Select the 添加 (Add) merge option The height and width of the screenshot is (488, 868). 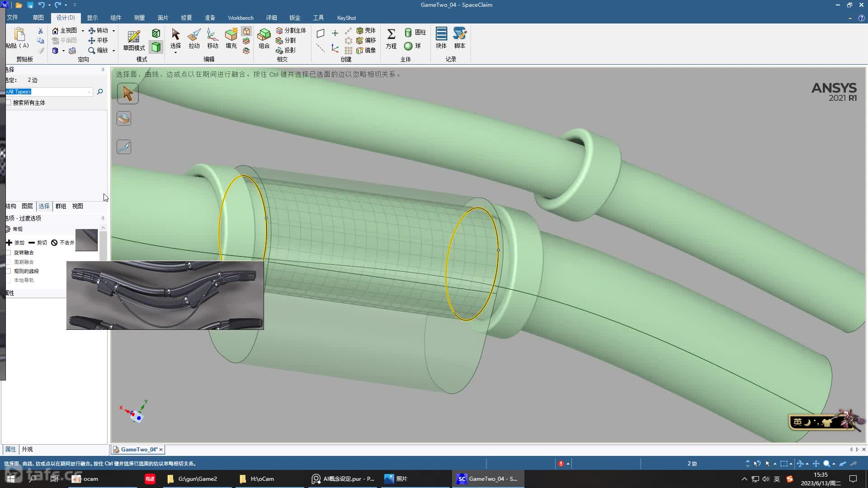(15, 243)
